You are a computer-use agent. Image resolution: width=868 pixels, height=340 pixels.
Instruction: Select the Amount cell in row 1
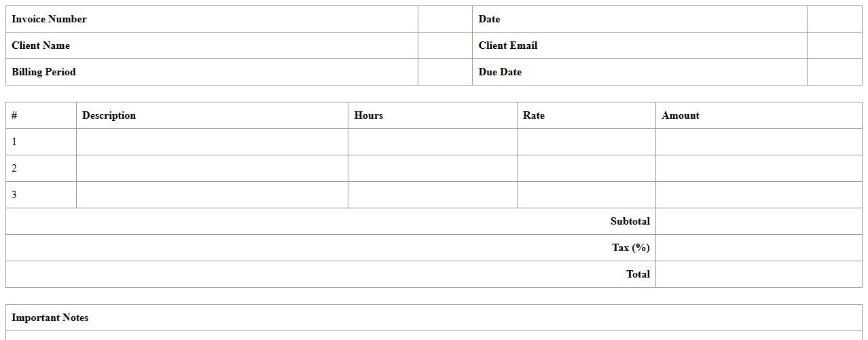click(x=759, y=142)
